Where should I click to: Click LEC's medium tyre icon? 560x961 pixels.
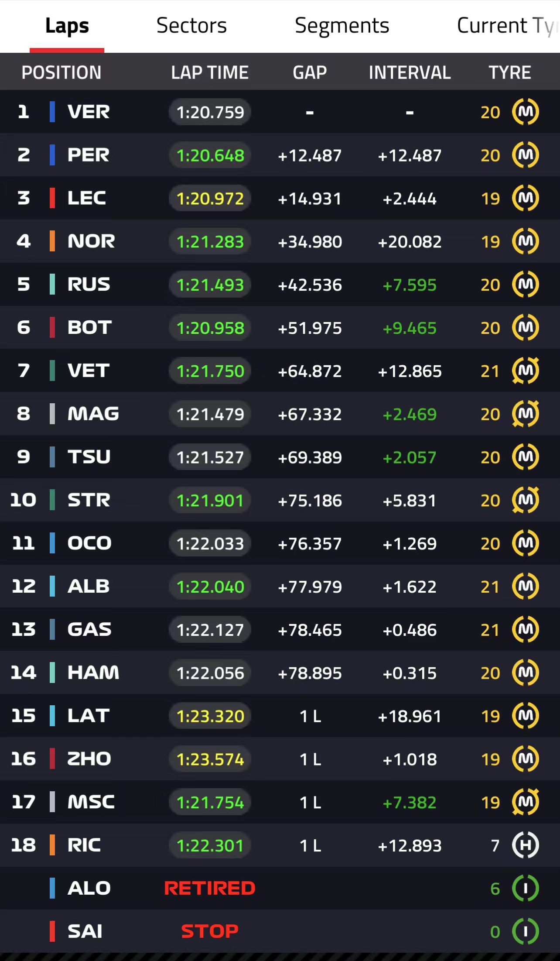(x=525, y=198)
